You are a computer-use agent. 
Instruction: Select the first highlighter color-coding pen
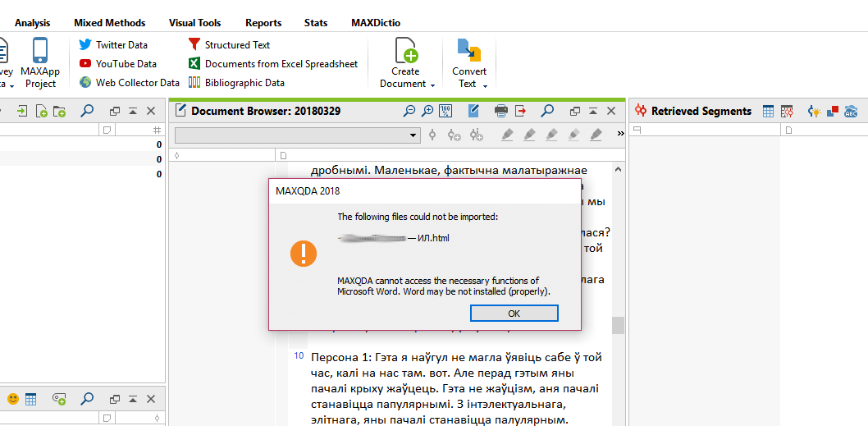point(508,135)
